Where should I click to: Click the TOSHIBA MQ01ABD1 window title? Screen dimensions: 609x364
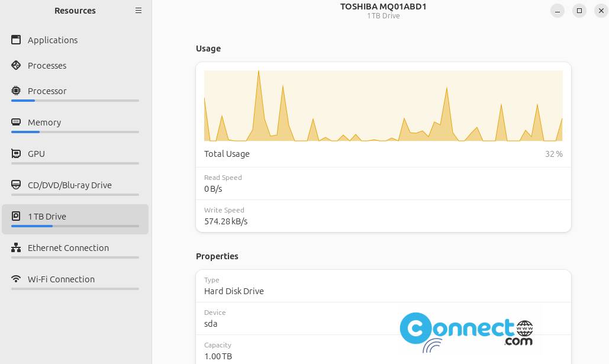click(x=384, y=7)
